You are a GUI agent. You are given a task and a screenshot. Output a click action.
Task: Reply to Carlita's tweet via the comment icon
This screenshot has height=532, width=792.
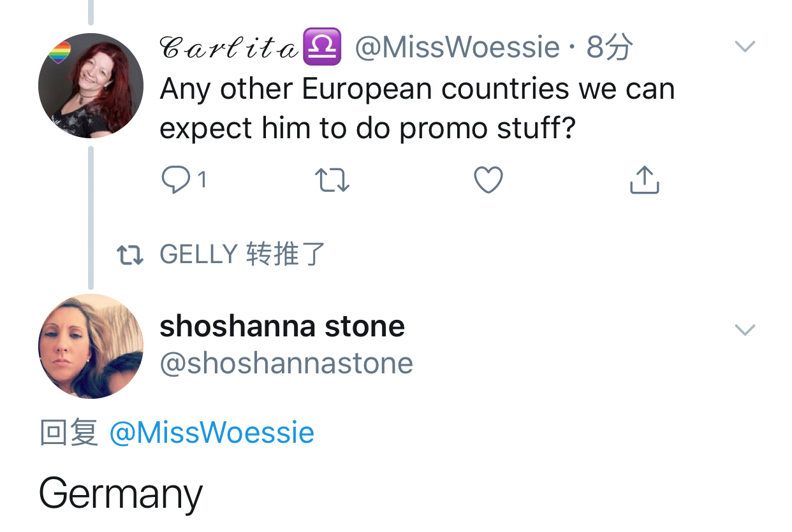point(176,180)
